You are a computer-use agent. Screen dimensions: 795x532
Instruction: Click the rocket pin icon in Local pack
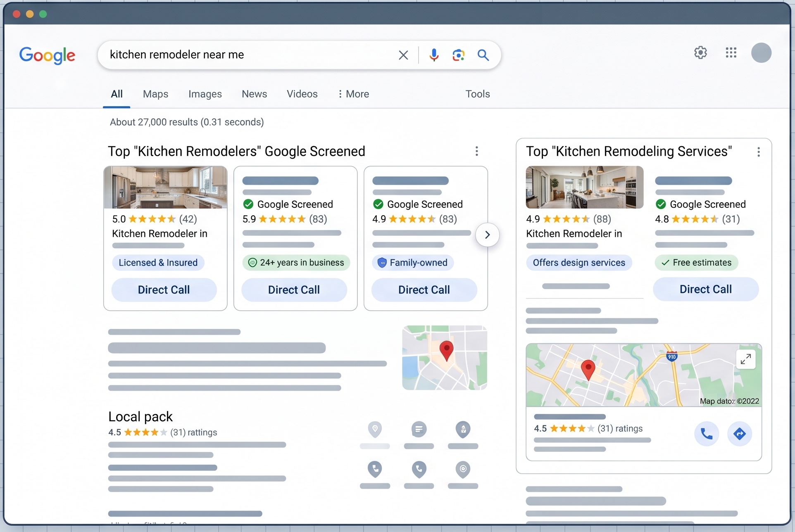(463, 430)
